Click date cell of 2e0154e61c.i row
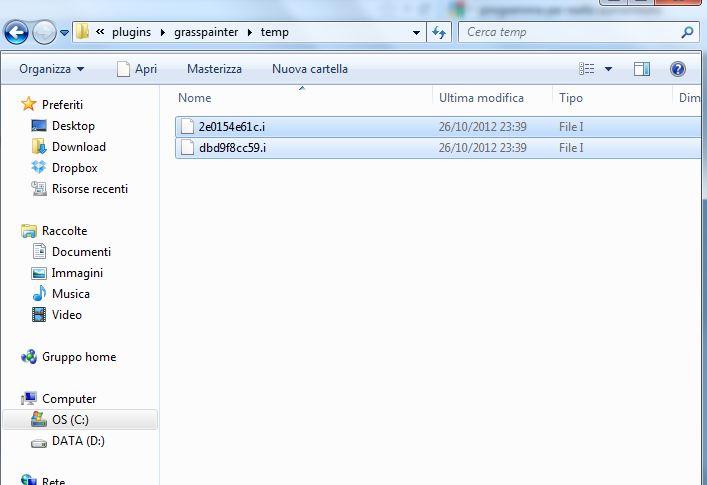 pos(482,127)
